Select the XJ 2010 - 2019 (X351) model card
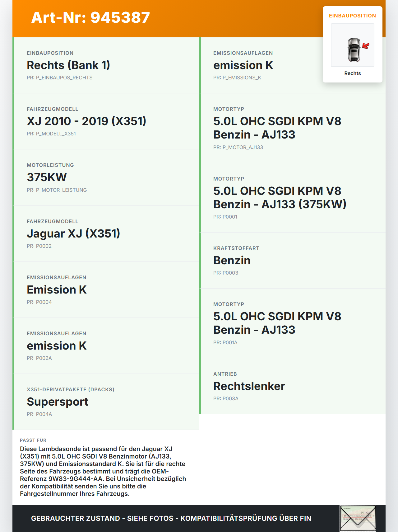 coord(106,121)
